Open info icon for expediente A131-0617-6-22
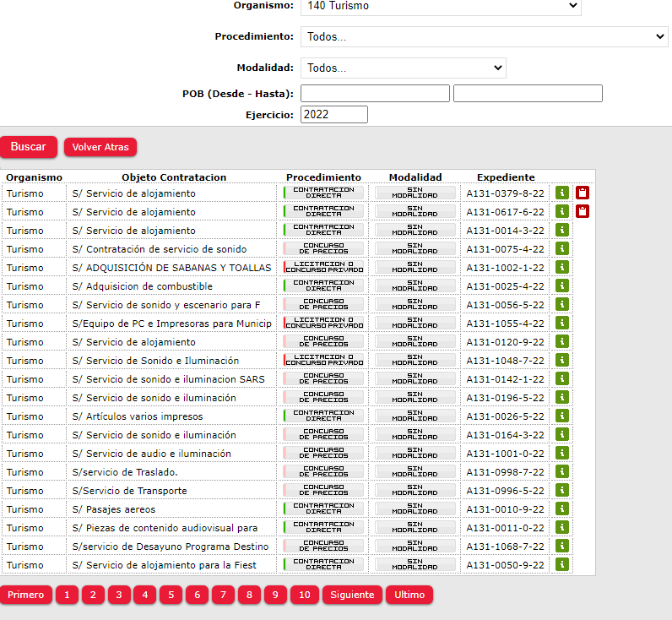672x620 pixels. point(562,211)
